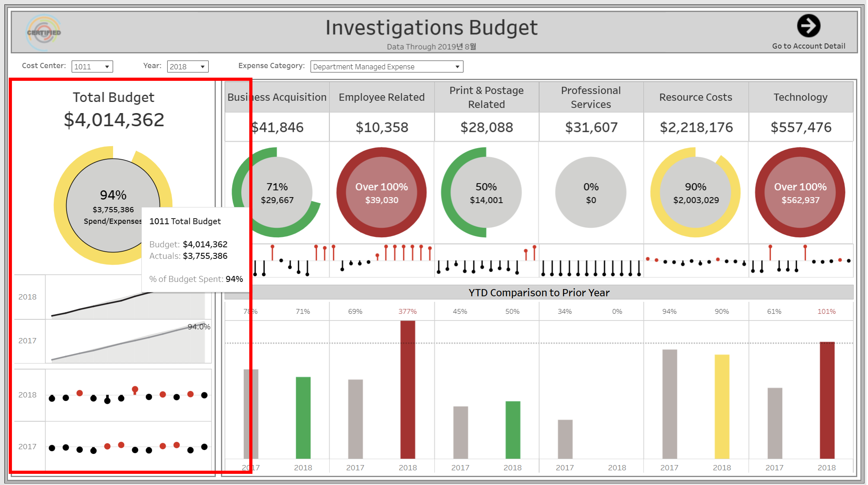
Task: Click the Print & Postage 50% donut
Action: click(486, 193)
